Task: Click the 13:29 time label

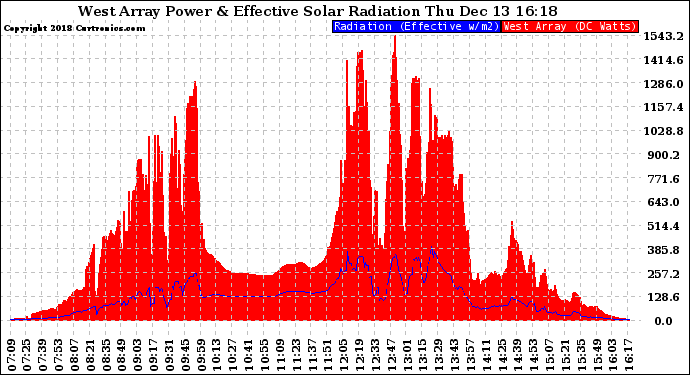Action: point(437,355)
